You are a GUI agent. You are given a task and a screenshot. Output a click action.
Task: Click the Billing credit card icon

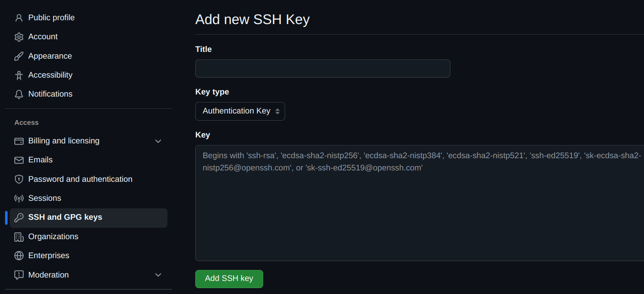pyautogui.click(x=19, y=141)
